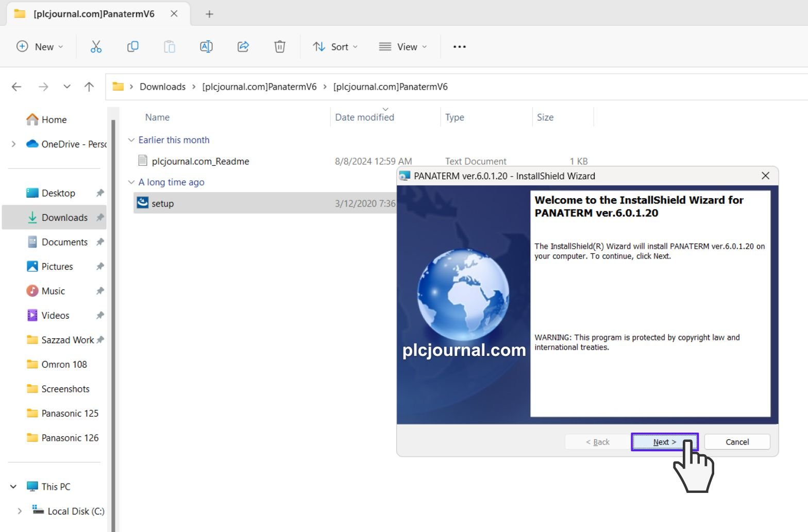Click the setup installer file icon
This screenshot has height=532, width=808.
coord(143,203)
